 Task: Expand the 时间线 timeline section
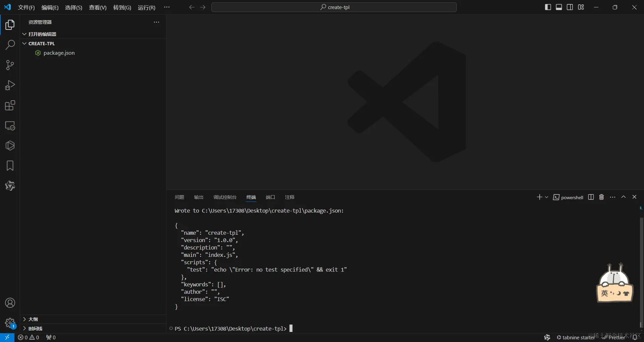tap(93, 329)
